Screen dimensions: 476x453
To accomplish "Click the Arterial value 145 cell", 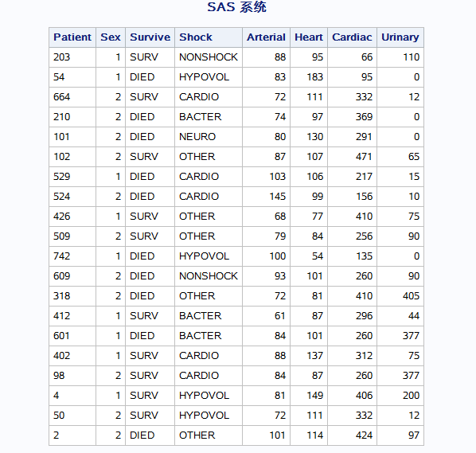I will click(x=266, y=197).
